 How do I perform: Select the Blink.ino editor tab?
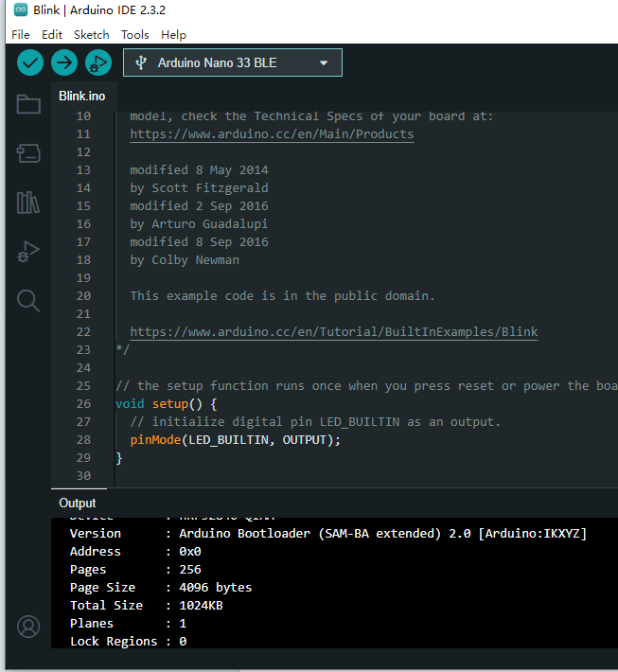82,96
